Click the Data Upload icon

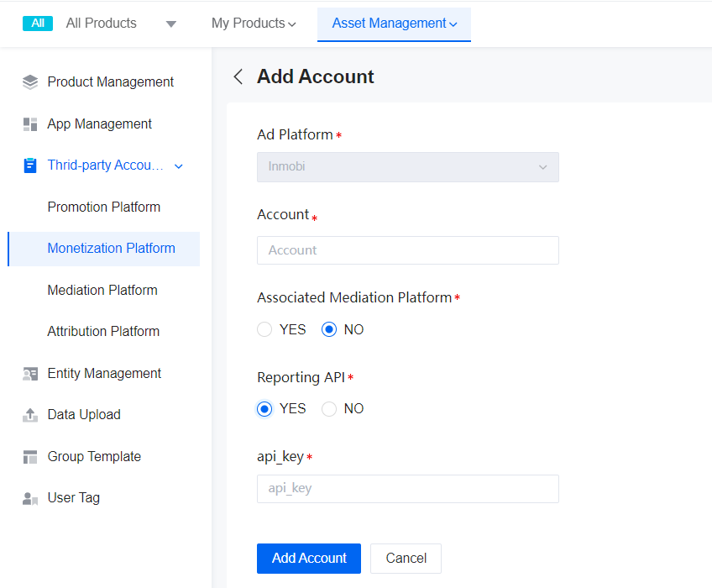[x=29, y=414]
